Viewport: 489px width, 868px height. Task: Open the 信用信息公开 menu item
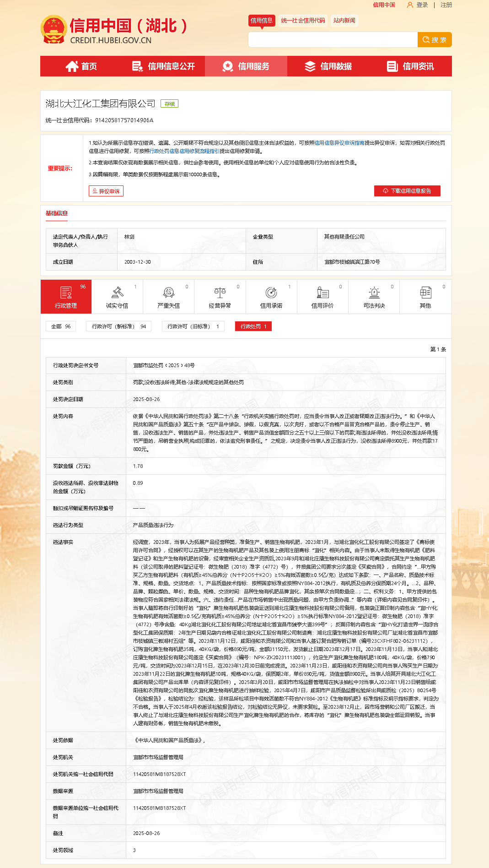click(x=164, y=66)
